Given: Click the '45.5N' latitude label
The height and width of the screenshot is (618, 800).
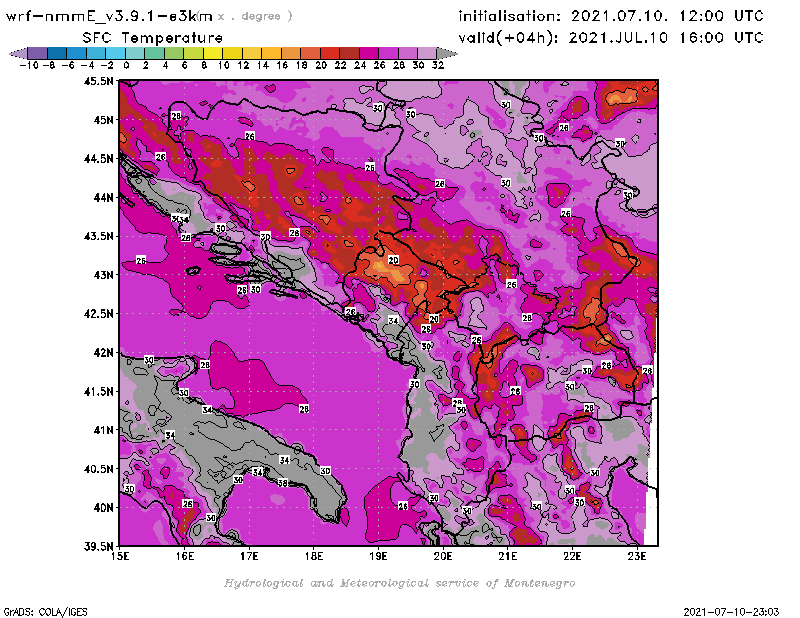Looking at the screenshot, I should (x=99, y=81).
